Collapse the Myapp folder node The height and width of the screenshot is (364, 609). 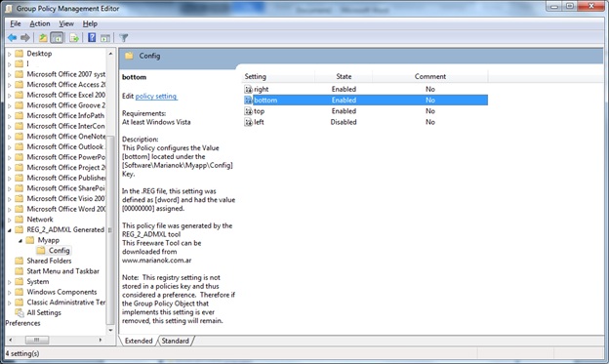(x=20, y=240)
